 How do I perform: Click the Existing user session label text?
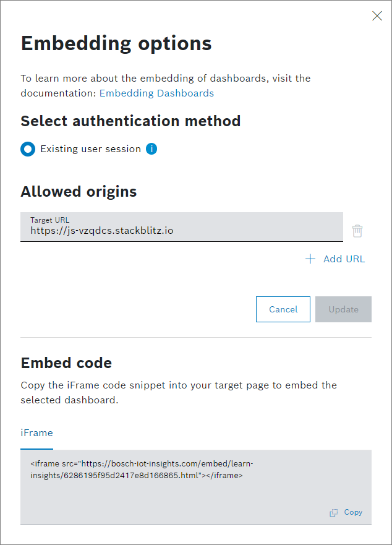[90, 149]
